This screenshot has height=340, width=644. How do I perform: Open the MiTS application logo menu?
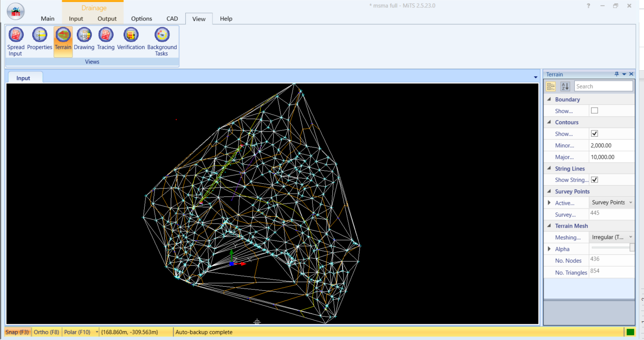pos(16,11)
